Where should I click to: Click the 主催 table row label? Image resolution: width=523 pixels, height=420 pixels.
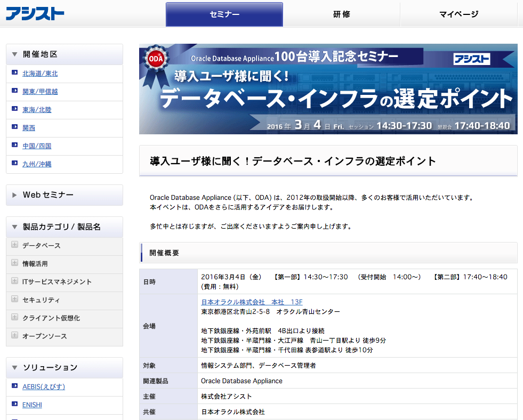[x=149, y=397]
